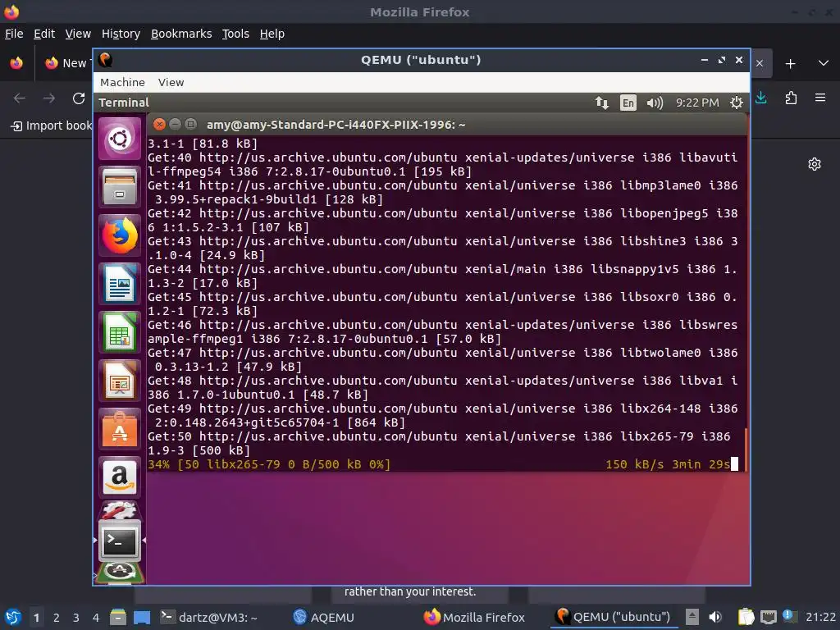Switch to workspace 1 in taskbar

(36, 618)
